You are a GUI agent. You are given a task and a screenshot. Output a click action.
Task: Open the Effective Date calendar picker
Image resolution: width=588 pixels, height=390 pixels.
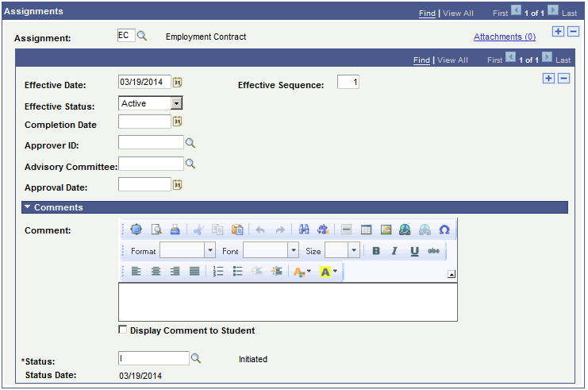(178, 82)
